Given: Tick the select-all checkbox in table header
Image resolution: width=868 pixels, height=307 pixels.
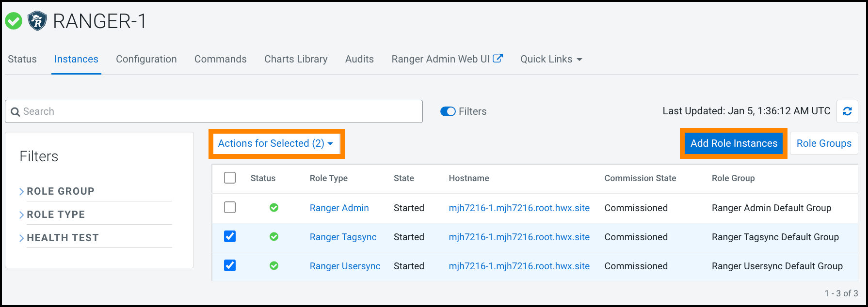Looking at the screenshot, I should (230, 178).
